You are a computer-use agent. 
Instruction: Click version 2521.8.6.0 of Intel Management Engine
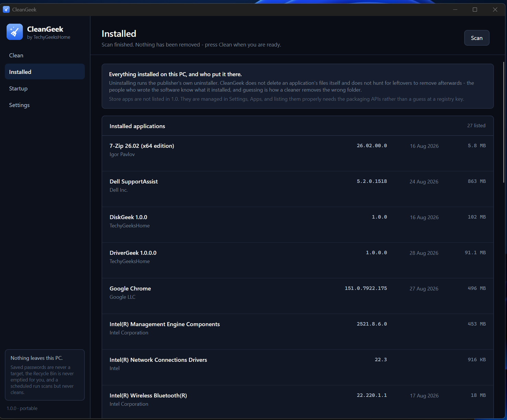point(372,324)
